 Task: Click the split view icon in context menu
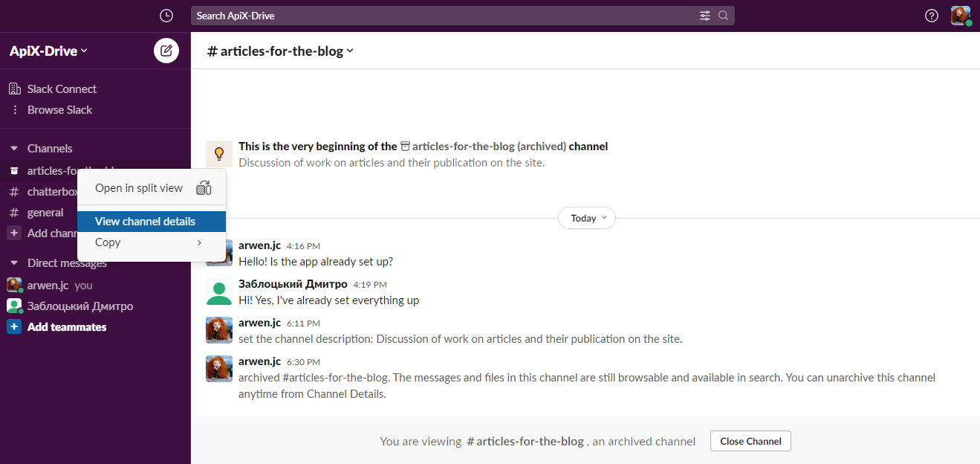204,188
